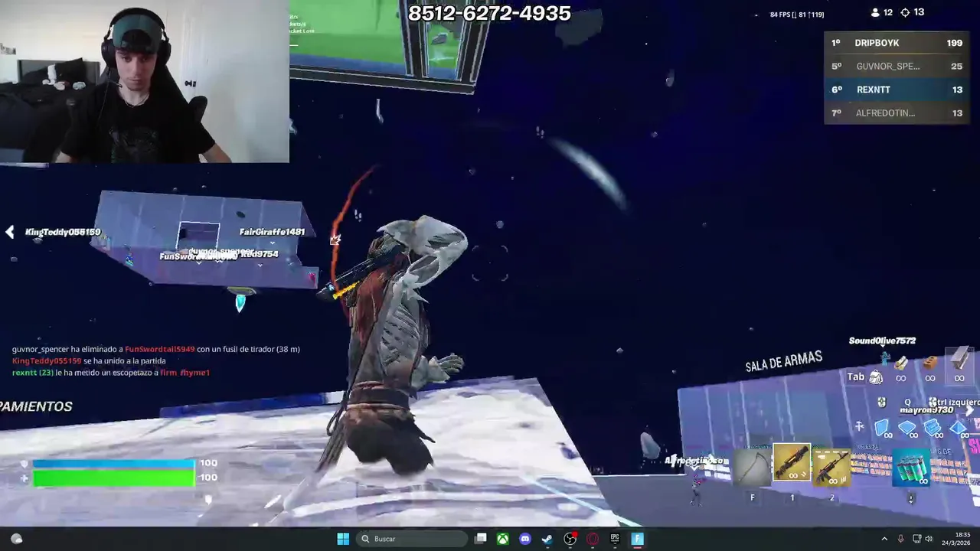Open Epic Games Launcher from the taskbar
Image resolution: width=980 pixels, height=551 pixels.
[x=615, y=539]
